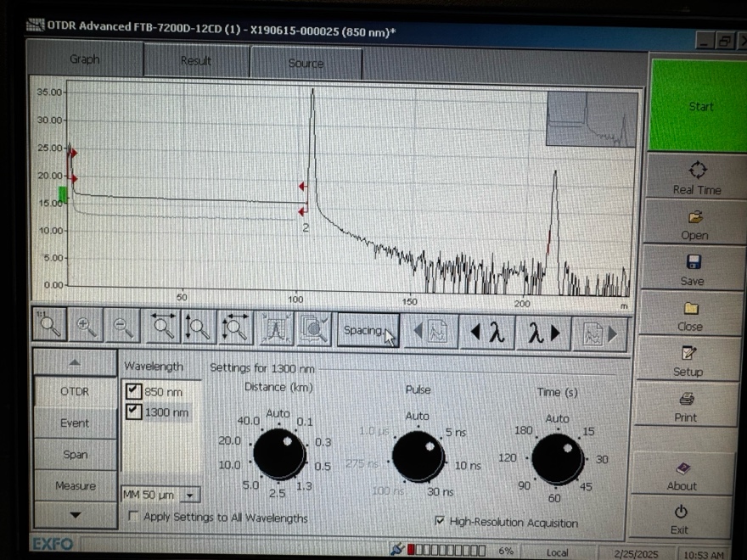Screen dimensions: 747x560
Task: Set the distance dial to 2.5
Action: pos(277,493)
